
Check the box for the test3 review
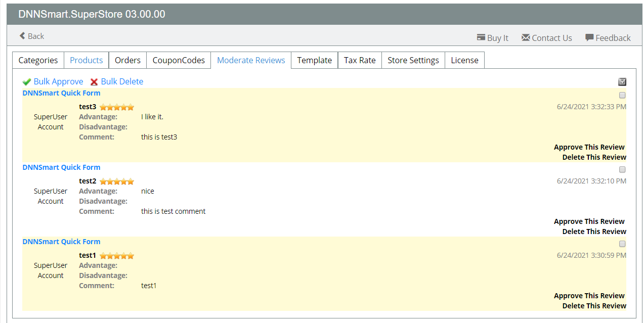(x=623, y=95)
